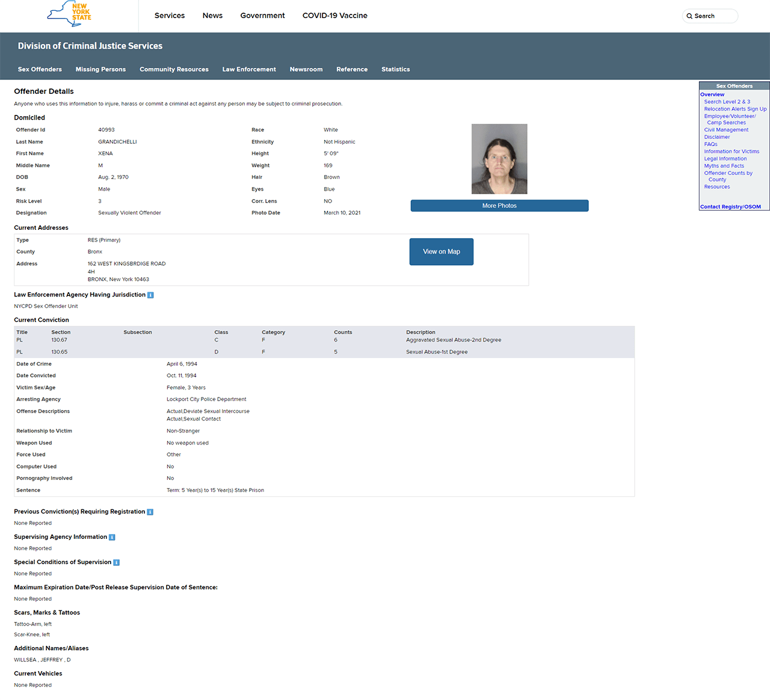Click the registry photo thumbnail
Viewport: 770px width, 700px height.
point(499,159)
